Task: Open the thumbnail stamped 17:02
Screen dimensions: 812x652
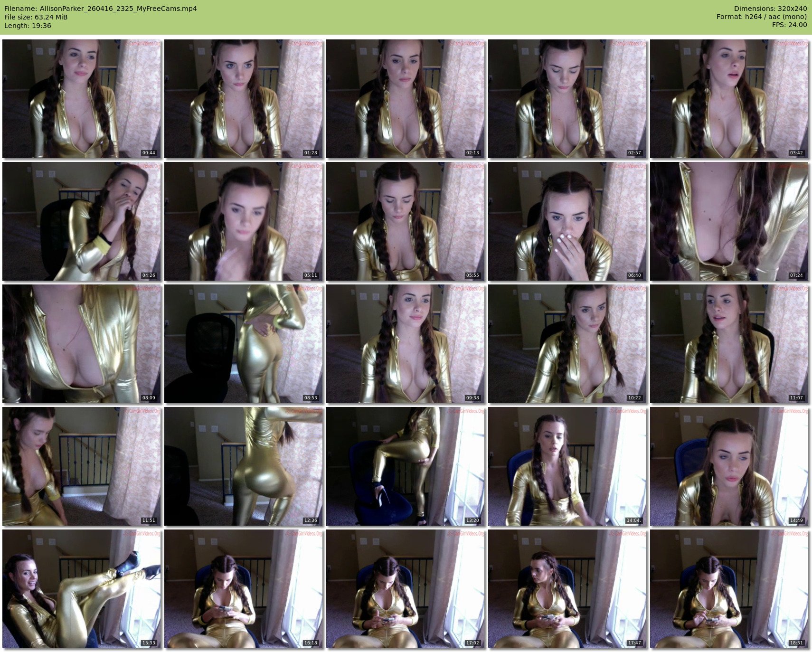Action: (x=406, y=589)
